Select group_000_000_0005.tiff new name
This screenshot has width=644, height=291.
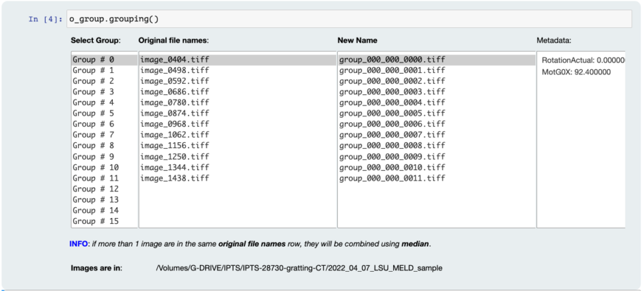pyautogui.click(x=392, y=114)
